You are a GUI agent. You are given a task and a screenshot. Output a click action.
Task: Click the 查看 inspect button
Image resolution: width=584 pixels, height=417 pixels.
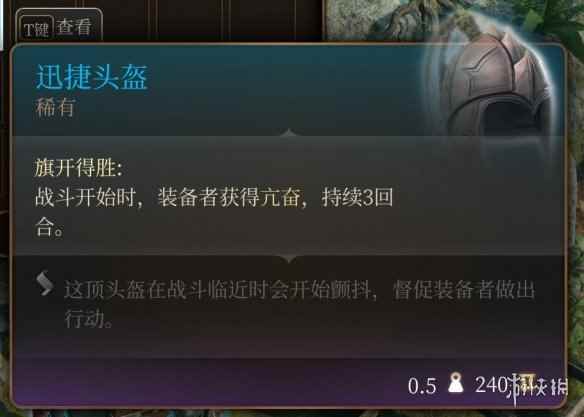(74, 28)
